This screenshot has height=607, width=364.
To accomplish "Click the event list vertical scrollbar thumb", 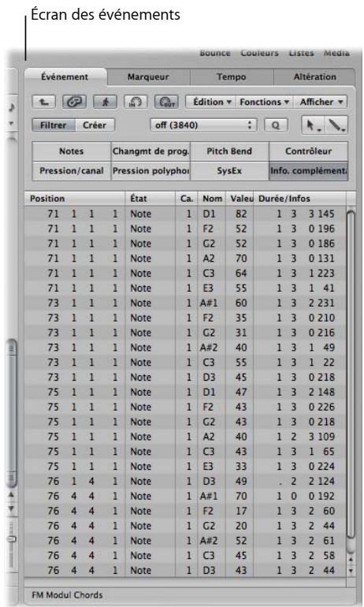I will [351, 374].
